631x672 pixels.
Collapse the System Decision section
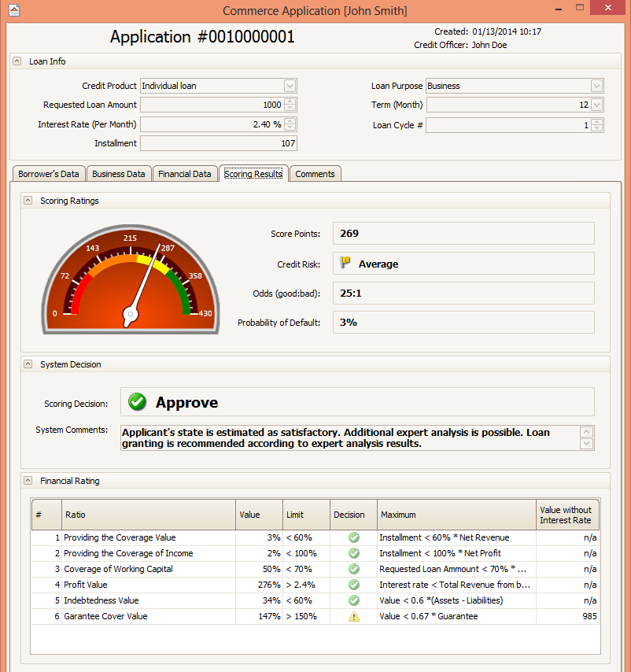coord(29,364)
